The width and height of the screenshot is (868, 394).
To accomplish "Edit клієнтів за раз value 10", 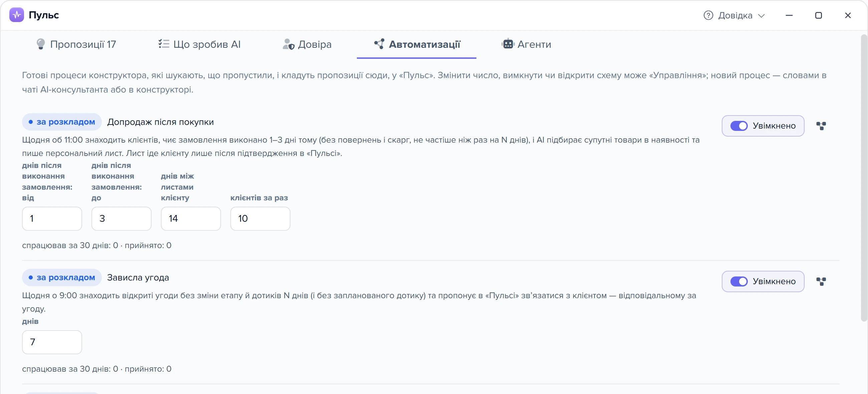I will [260, 218].
